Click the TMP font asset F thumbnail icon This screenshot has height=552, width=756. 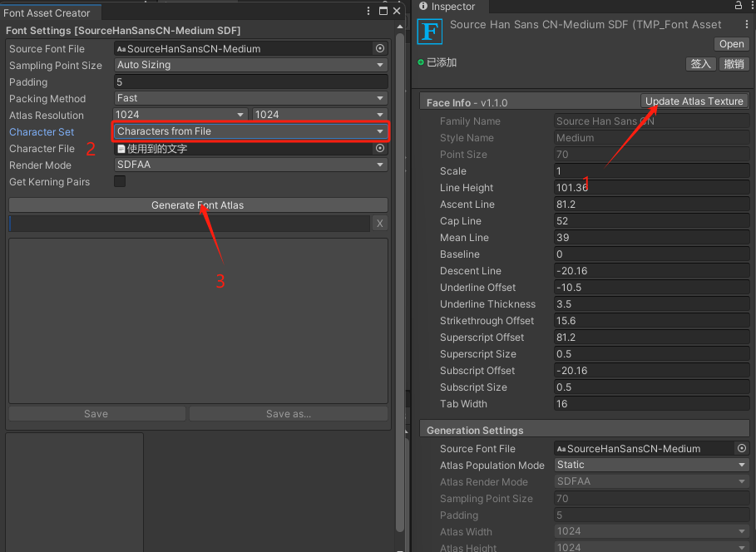(x=429, y=32)
